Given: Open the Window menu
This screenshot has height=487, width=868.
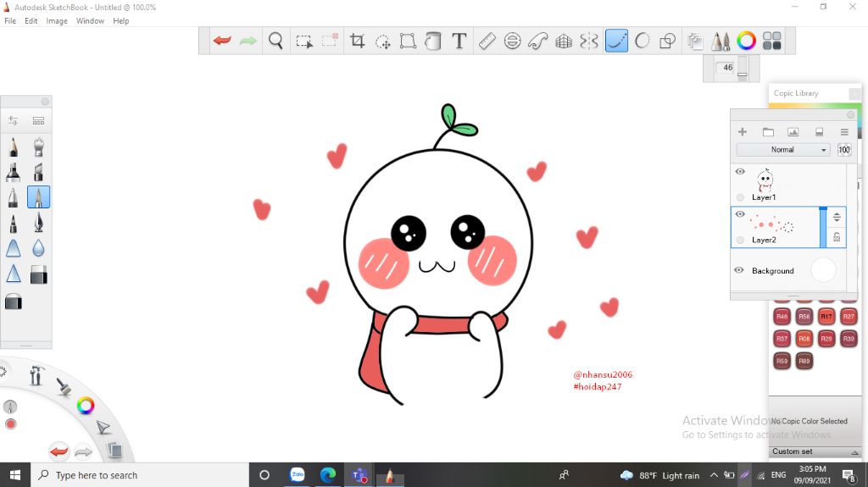Looking at the screenshot, I should pos(90,21).
